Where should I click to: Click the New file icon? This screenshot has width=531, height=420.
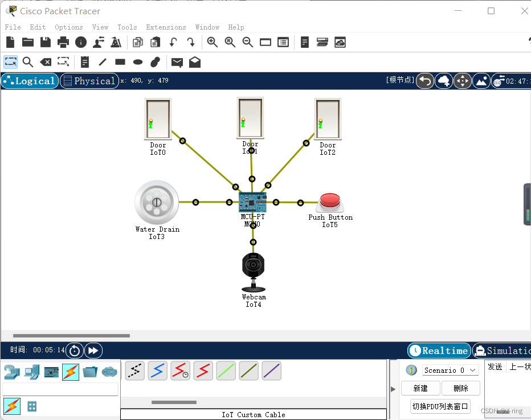10,42
